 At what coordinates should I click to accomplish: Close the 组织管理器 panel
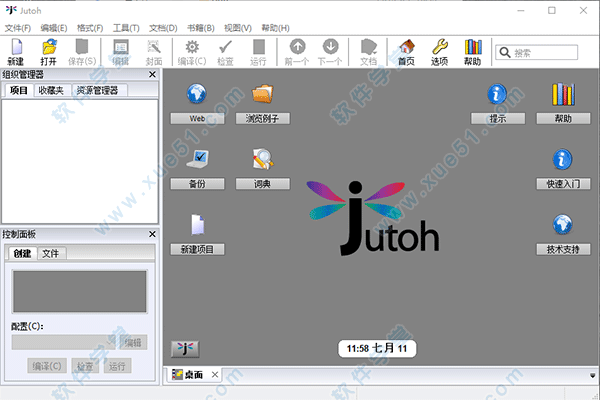pos(152,74)
